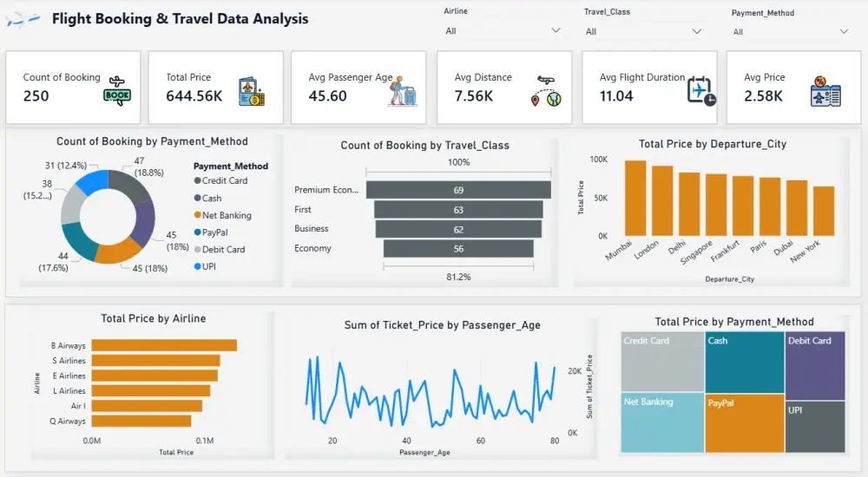Select the Cash legend dot
The width and height of the screenshot is (868, 477).
click(198, 198)
